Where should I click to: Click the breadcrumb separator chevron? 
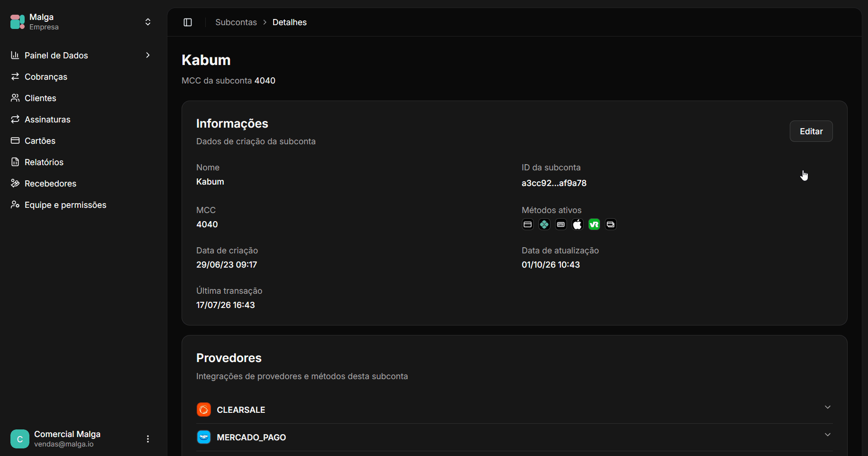coord(265,22)
